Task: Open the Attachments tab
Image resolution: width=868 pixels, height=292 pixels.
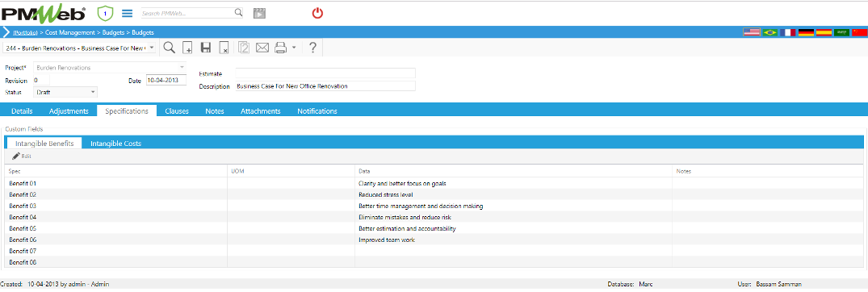Action: [x=260, y=111]
